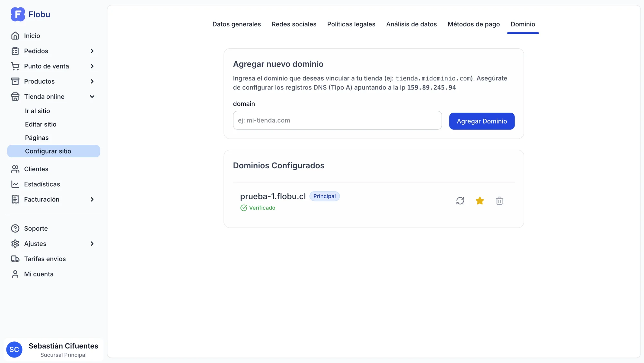This screenshot has height=363, width=644.
Task: Open the Redes sociales tab
Action: point(294,24)
